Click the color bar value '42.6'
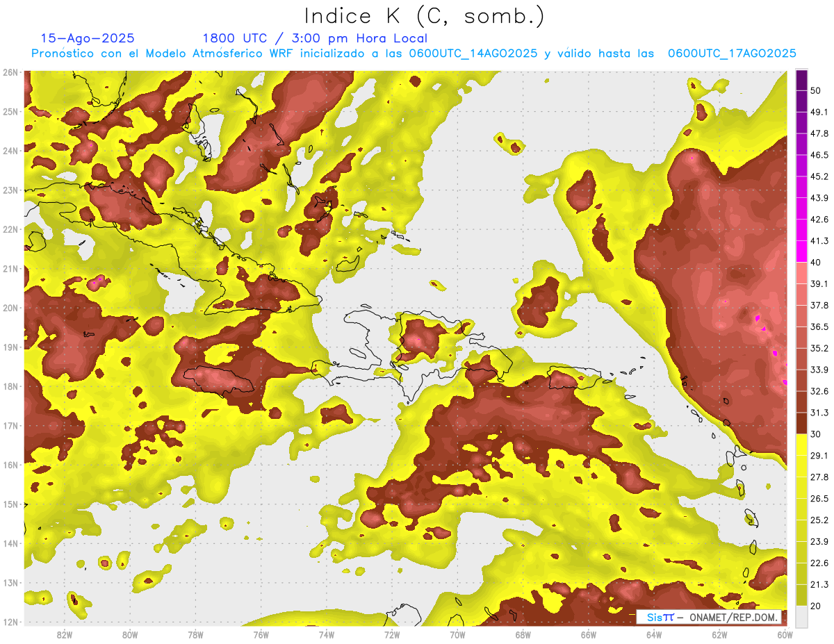Screen dimensions: 834x644 819,220
